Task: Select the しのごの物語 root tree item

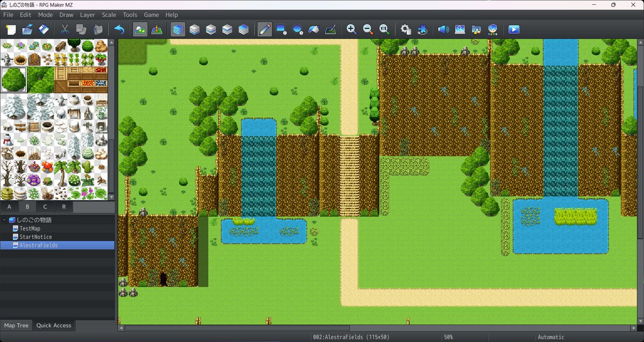Action: 34,220
